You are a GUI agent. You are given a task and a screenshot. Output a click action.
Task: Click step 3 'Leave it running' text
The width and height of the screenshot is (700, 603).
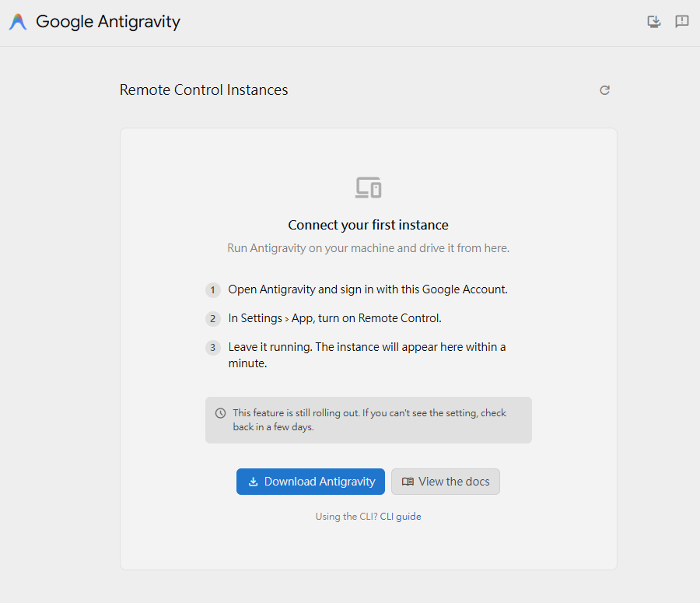[367, 355]
